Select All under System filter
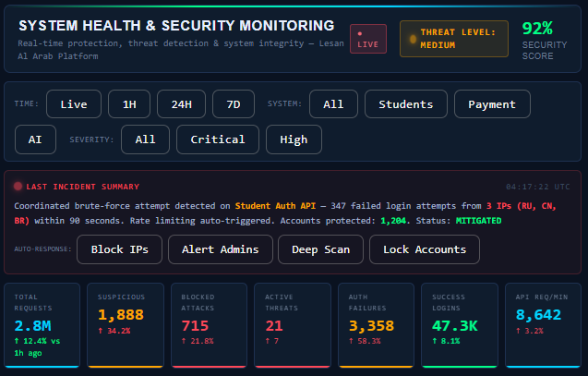 (333, 104)
